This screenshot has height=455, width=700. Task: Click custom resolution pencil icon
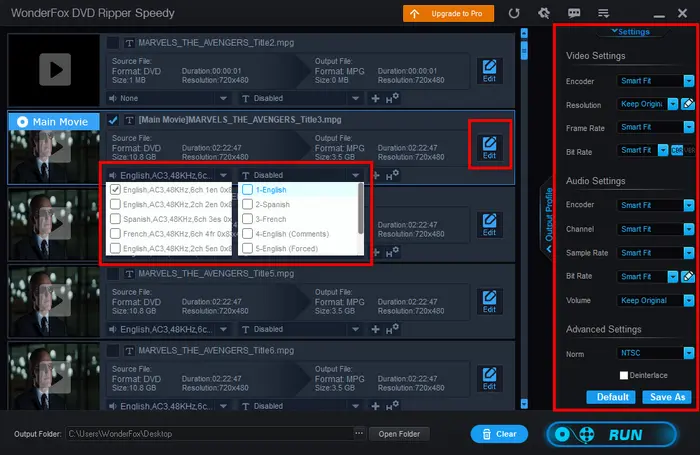[688, 104]
